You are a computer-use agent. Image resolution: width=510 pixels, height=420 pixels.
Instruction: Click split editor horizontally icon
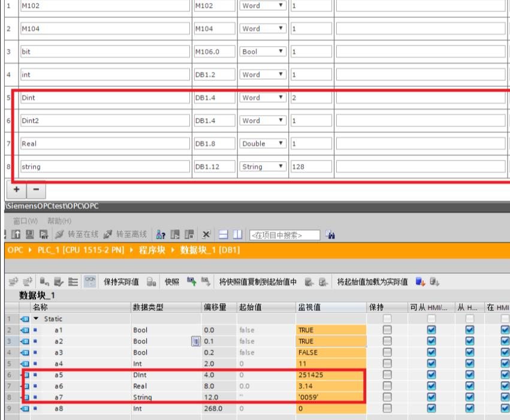pyautogui.click(x=223, y=234)
